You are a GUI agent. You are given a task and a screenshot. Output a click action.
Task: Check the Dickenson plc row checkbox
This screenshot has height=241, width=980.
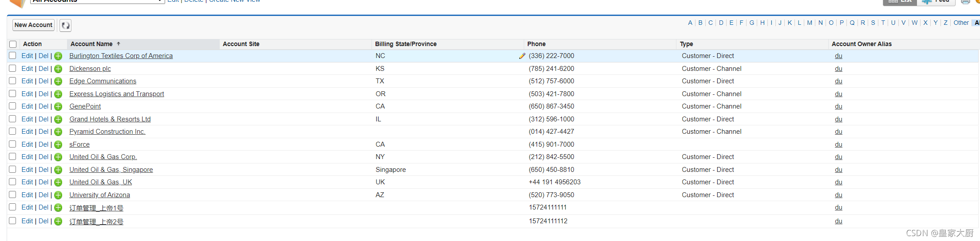click(12, 68)
